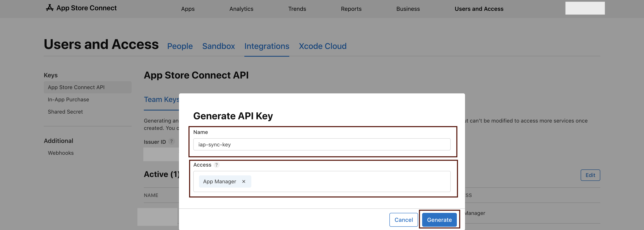
Task: Open the In-App Purchase keys section
Action: tap(68, 99)
